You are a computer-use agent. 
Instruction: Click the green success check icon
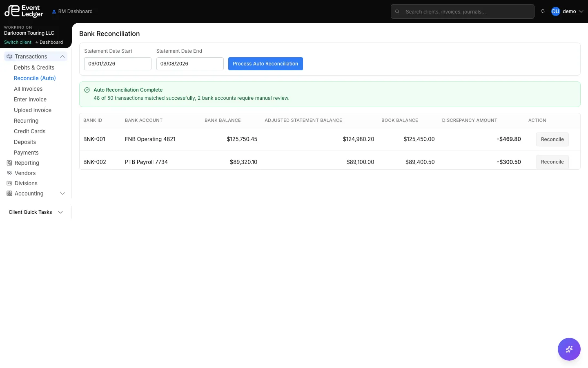click(x=87, y=90)
